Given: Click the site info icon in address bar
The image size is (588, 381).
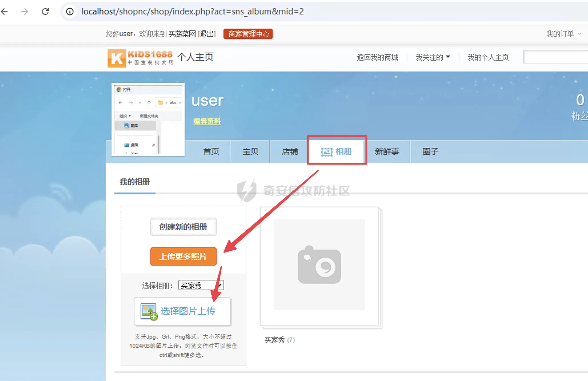Looking at the screenshot, I should 70,11.
